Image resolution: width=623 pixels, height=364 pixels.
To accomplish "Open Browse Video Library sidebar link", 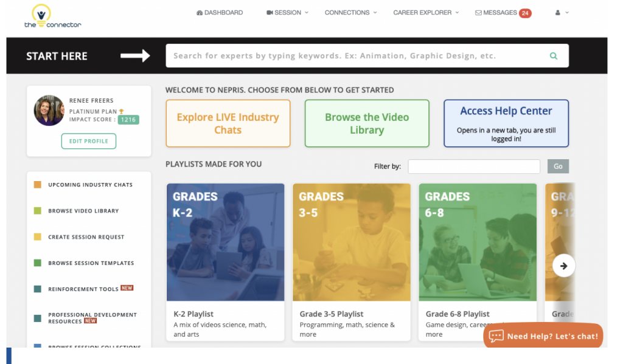I will coord(83,211).
